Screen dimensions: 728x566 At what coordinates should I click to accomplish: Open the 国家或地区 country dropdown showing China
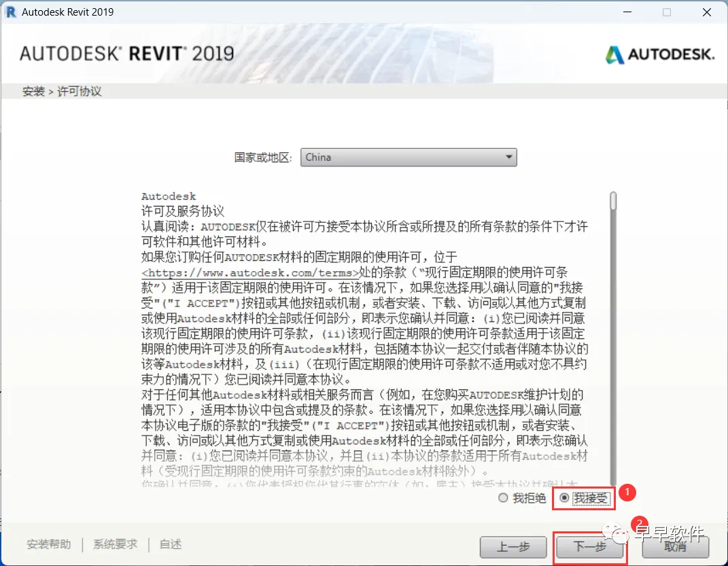click(409, 157)
